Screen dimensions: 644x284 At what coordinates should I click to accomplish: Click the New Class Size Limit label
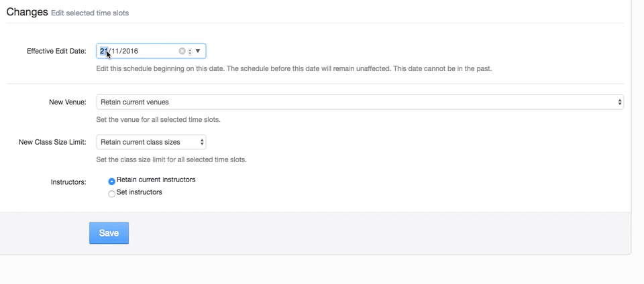(x=52, y=142)
